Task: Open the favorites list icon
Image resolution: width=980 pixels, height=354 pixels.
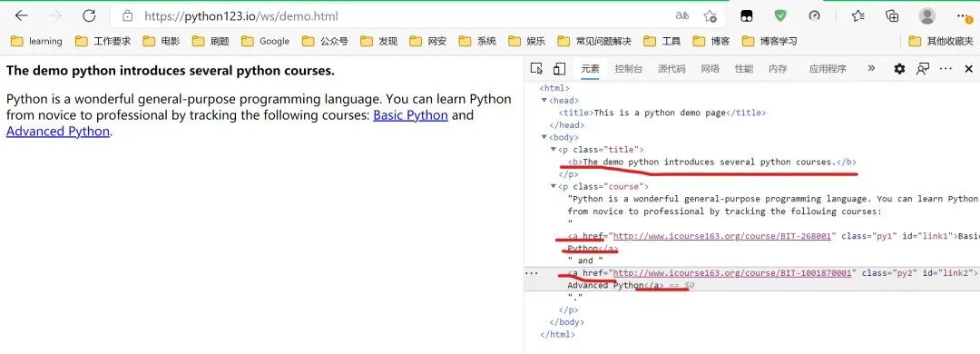Action: (858, 15)
